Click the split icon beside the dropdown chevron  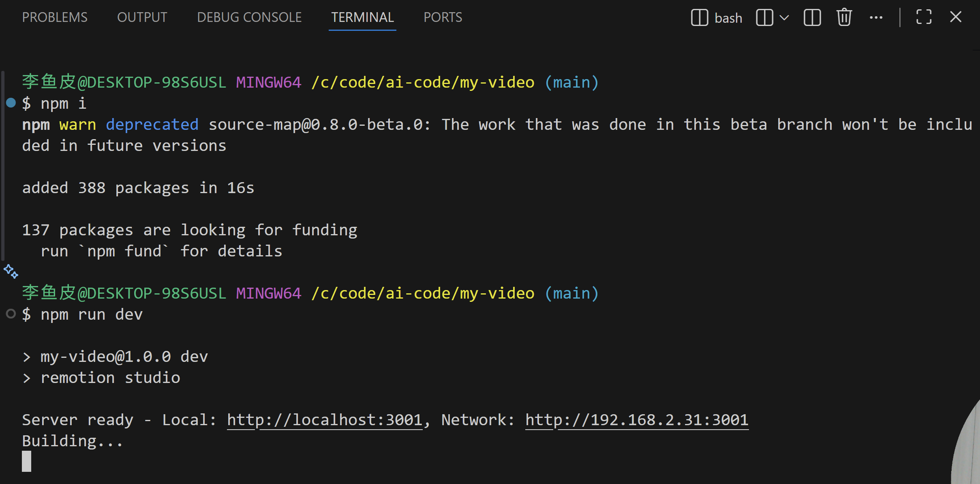pos(764,17)
